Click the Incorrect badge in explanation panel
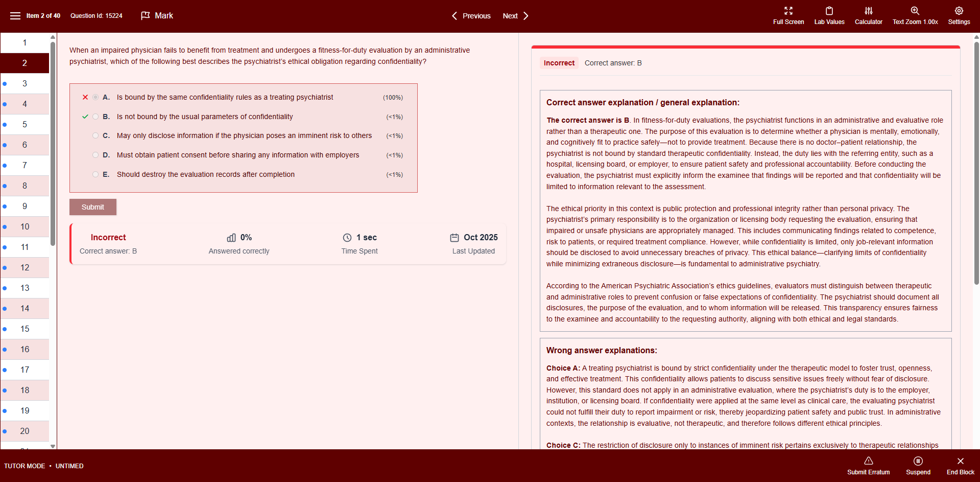This screenshot has width=980, height=482. coord(559,63)
